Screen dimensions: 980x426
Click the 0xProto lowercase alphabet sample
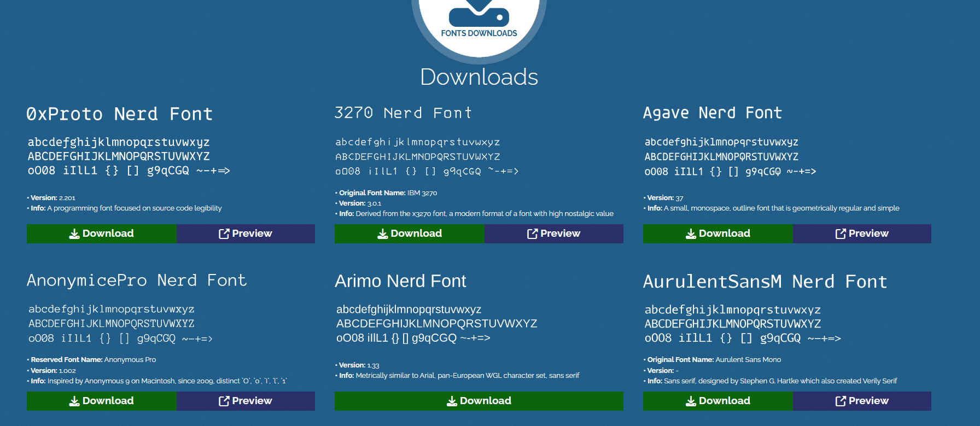[119, 142]
